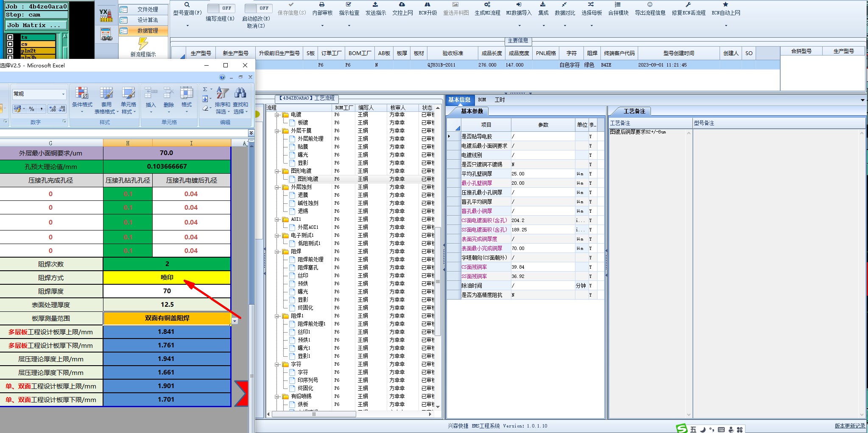This screenshot has height=433, width=868.
Task: Click the 最小孔壁铜厚 parameter value 20.00
Action: point(543,183)
